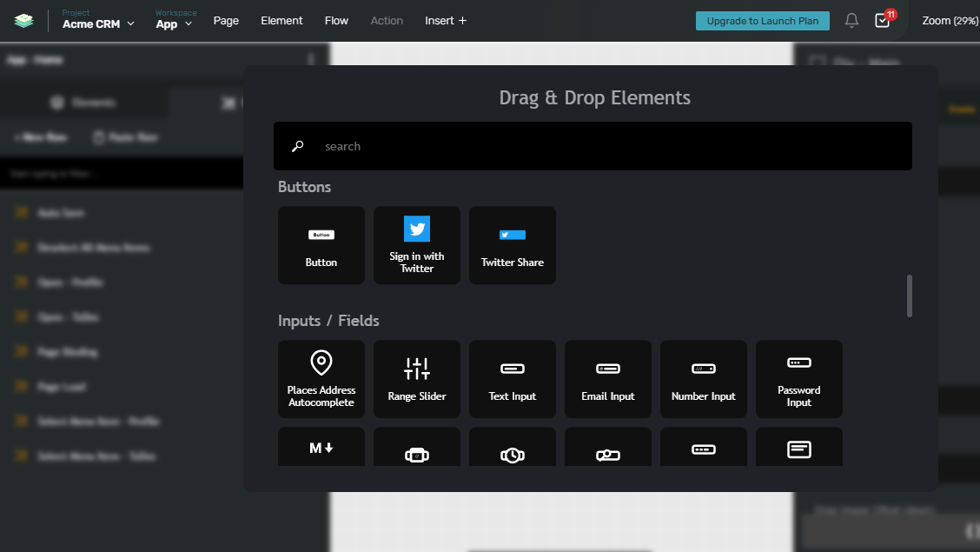Click the search field in Drag & Drop Elements
980x552 pixels.
coord(593,146)
